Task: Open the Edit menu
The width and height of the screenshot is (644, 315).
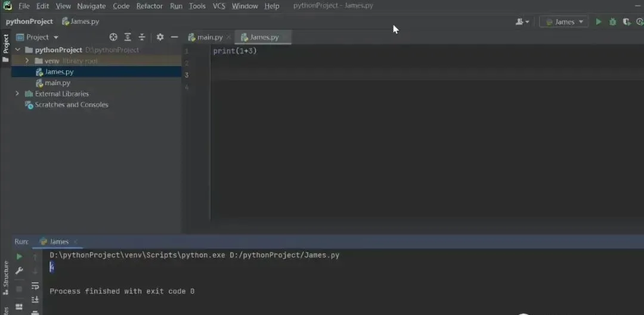Action: [42, 6]
